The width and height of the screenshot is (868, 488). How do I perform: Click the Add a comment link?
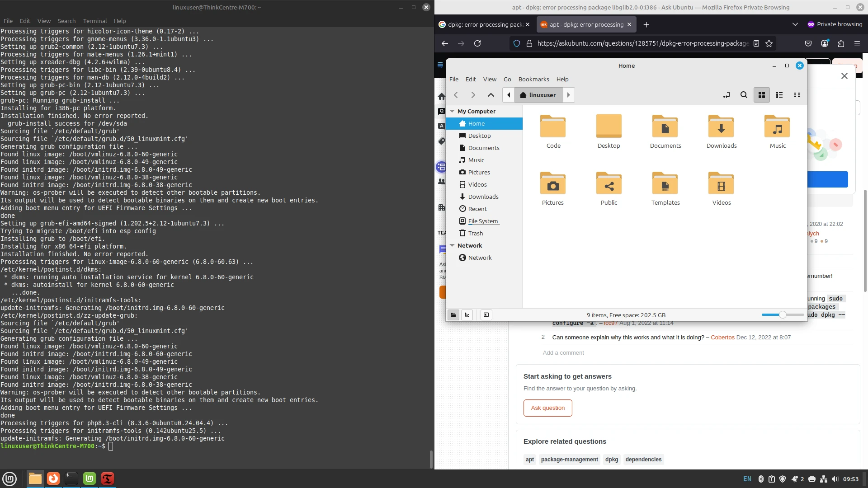563,353
